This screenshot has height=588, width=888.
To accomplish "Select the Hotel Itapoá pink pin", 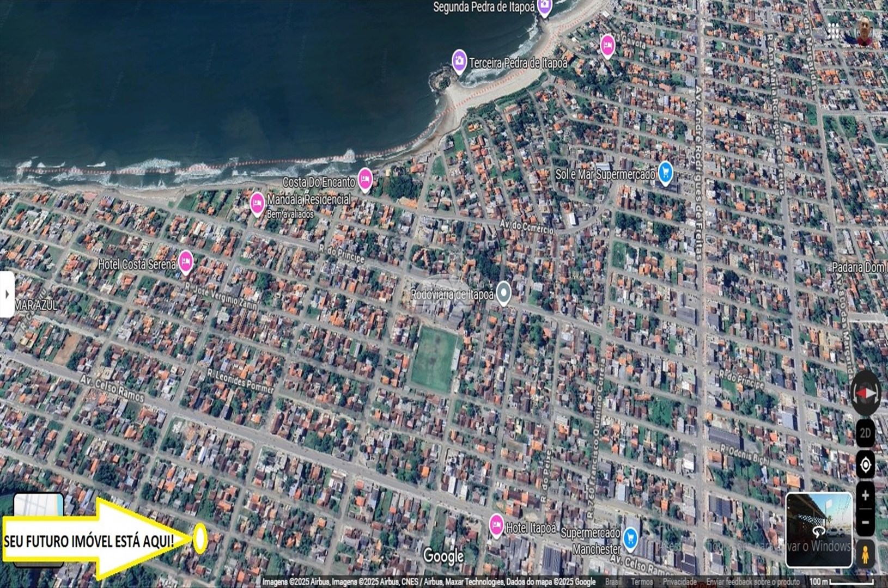I will click(496, 525).
